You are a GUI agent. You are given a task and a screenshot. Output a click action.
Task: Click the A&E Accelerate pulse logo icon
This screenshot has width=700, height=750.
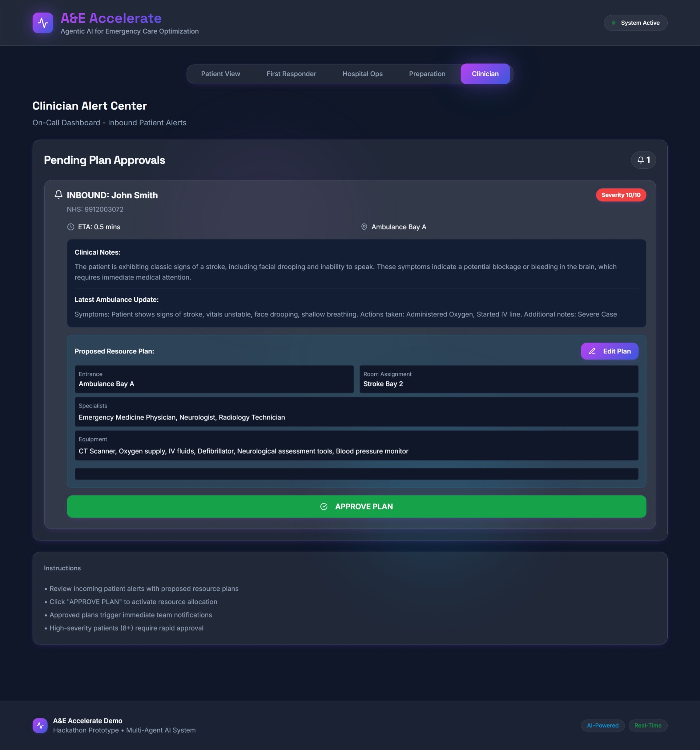coord(43,23)
